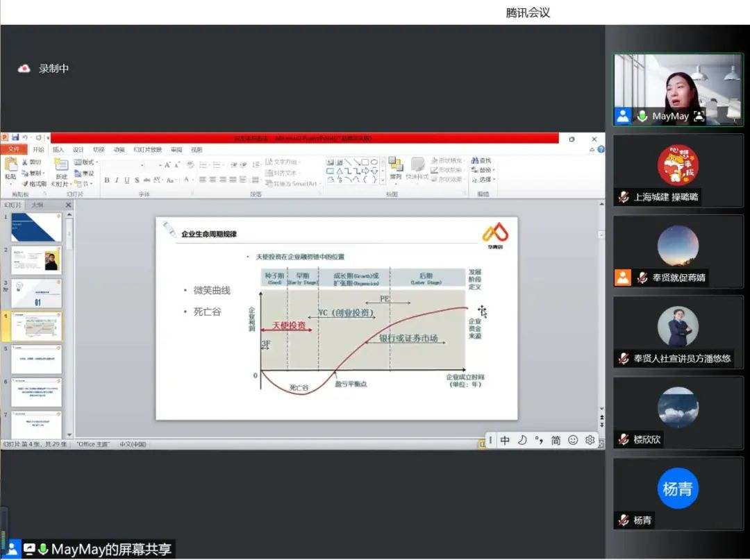Toggle Underline formatting
Viewport: 750px width, 560px height.
click(x=127, y=180)
